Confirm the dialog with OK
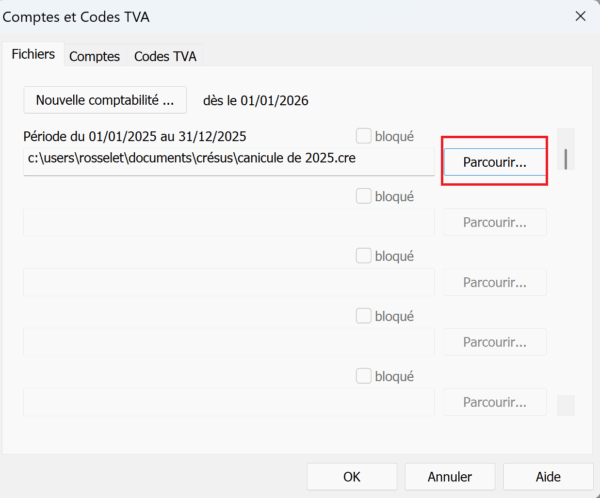The width and height of the screenshot is (600, 498). pyautogui.click(x=351, y=477)
